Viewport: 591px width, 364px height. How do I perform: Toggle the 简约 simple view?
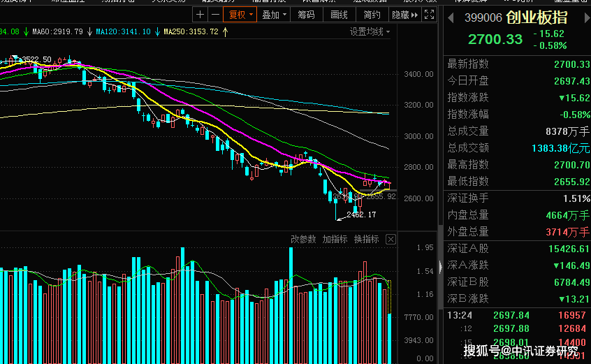coord(372,15)
